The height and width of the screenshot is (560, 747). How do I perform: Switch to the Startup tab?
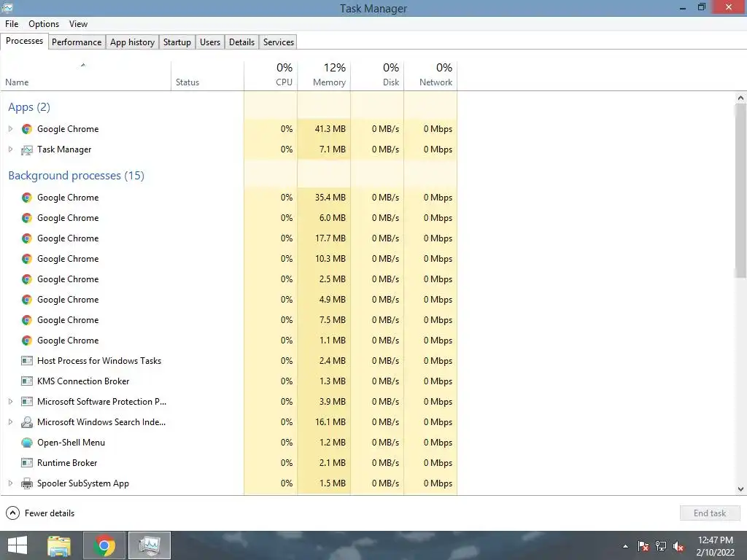(x=177, y=42)
